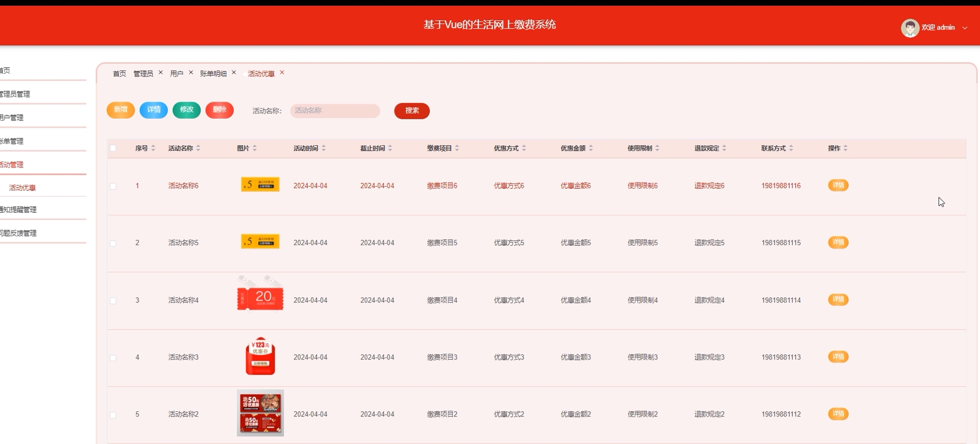Screen dimensions: 980x444
Task: Click the admin user avatar icon
Action: coord(909,28)
